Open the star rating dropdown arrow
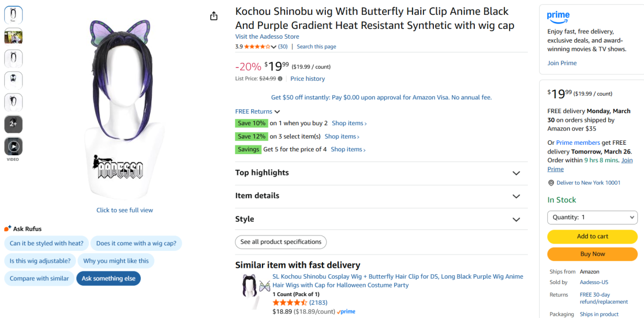This screenshot has height=318, width=644. (x=274, y=47)
